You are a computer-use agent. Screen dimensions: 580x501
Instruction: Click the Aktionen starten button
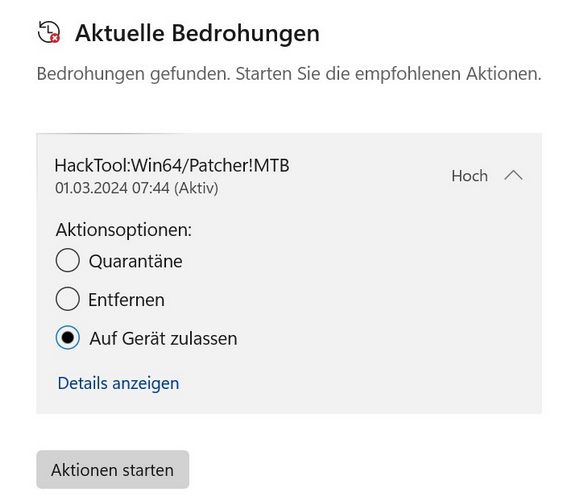coord(113,470)
